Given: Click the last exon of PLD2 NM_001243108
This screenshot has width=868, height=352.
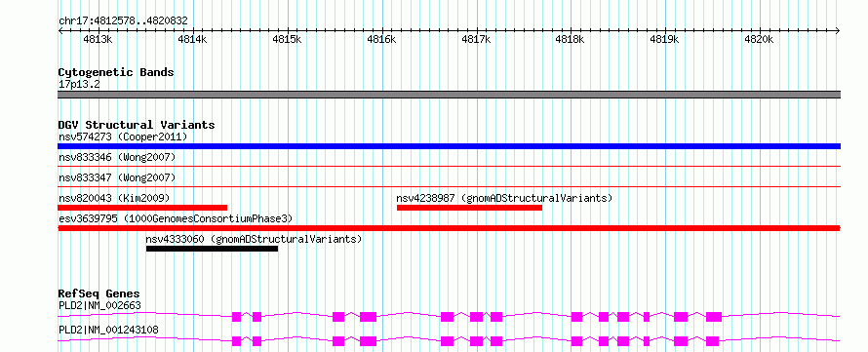Looking at the screenshot, I should click(713, 340).
